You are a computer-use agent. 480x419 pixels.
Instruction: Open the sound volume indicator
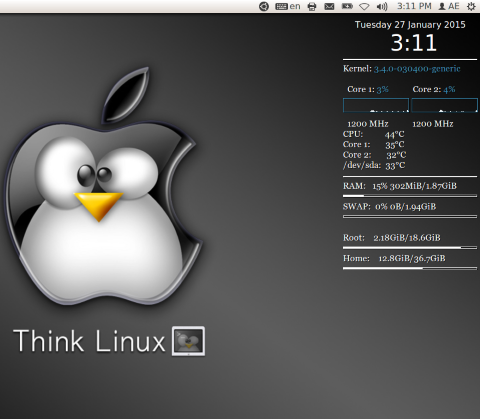[x=382, y=7]
